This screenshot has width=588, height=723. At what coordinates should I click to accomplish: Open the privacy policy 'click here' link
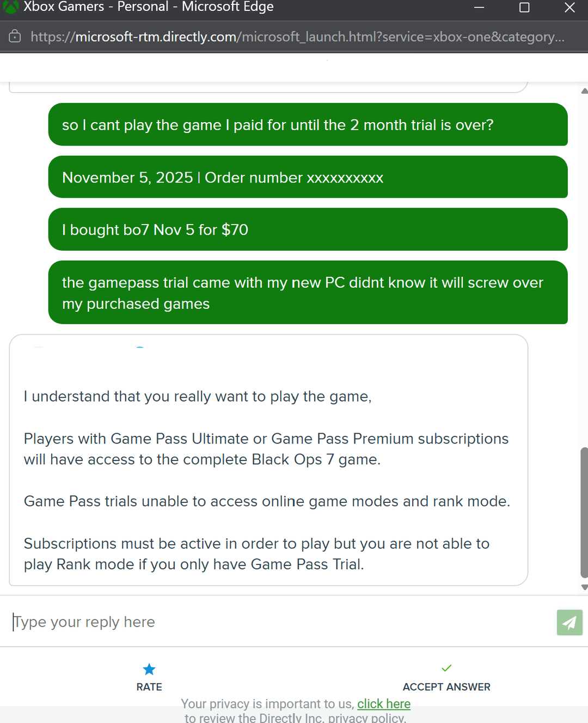[384, 704]
